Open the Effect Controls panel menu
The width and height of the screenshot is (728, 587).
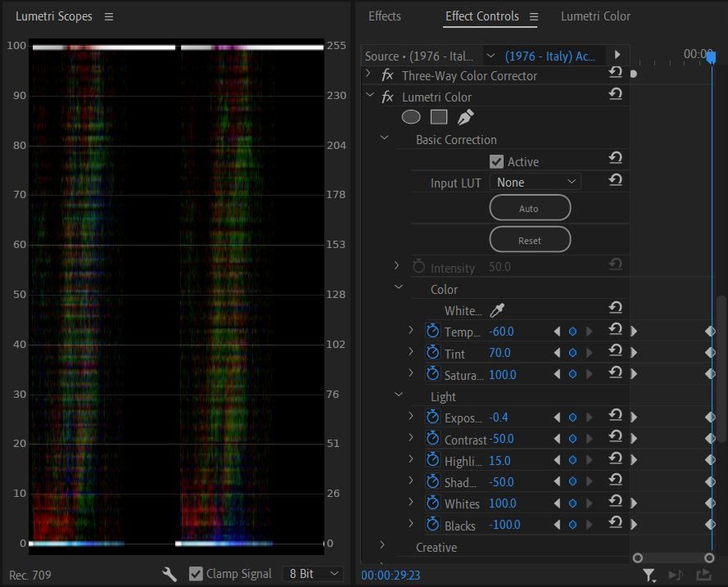click(x=534, y=16)
